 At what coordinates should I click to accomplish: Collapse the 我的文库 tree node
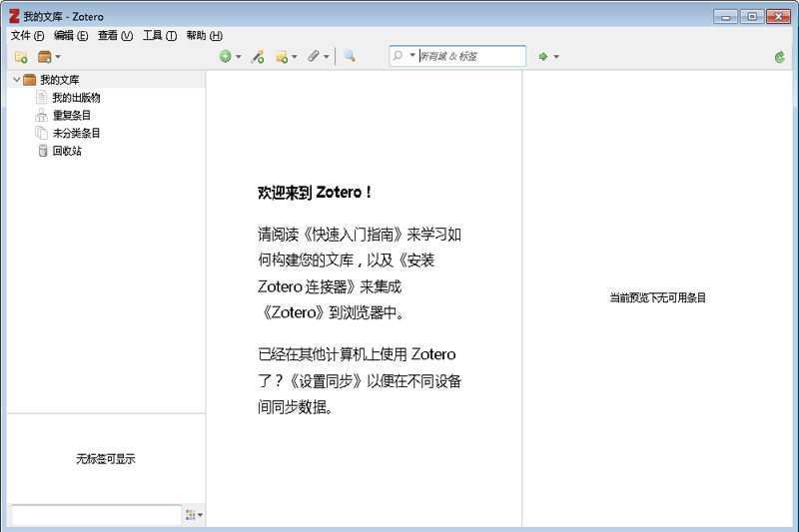[x=16, y=80]
